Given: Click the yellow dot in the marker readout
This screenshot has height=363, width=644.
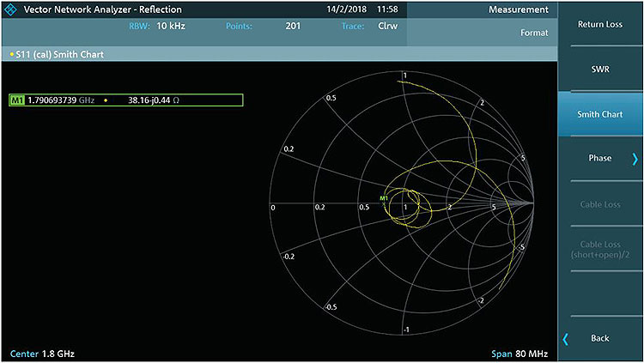Looking at the screenshot, I should click(106, 100).
